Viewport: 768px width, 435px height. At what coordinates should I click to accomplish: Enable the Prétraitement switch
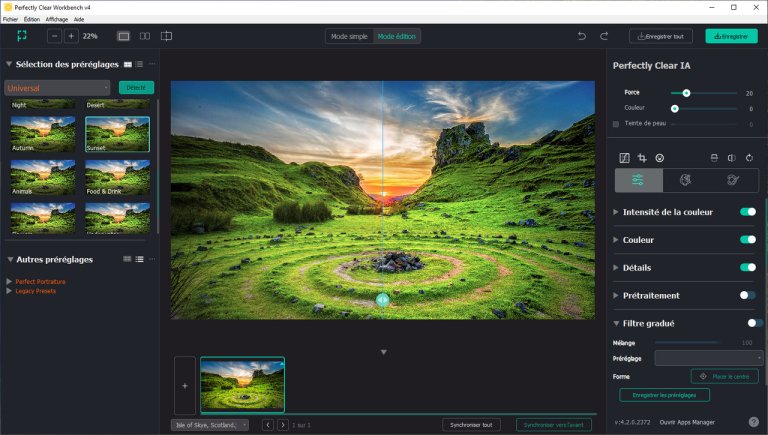point(747,295)
